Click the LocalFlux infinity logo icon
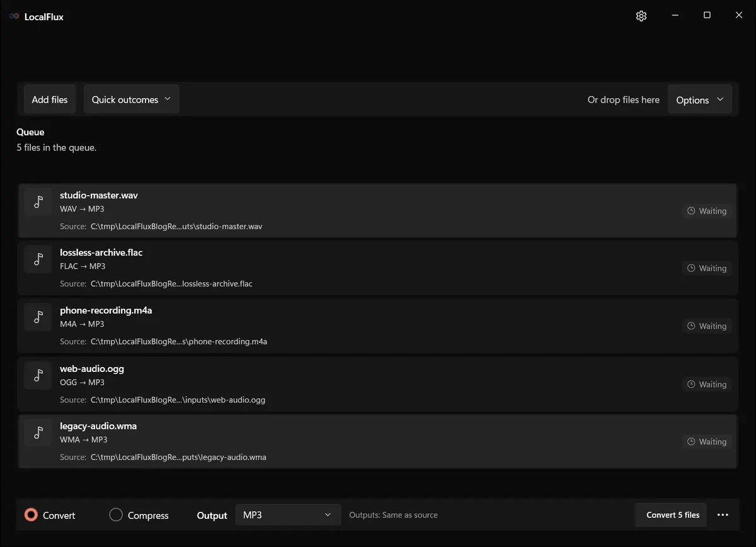 click(14, 16)
